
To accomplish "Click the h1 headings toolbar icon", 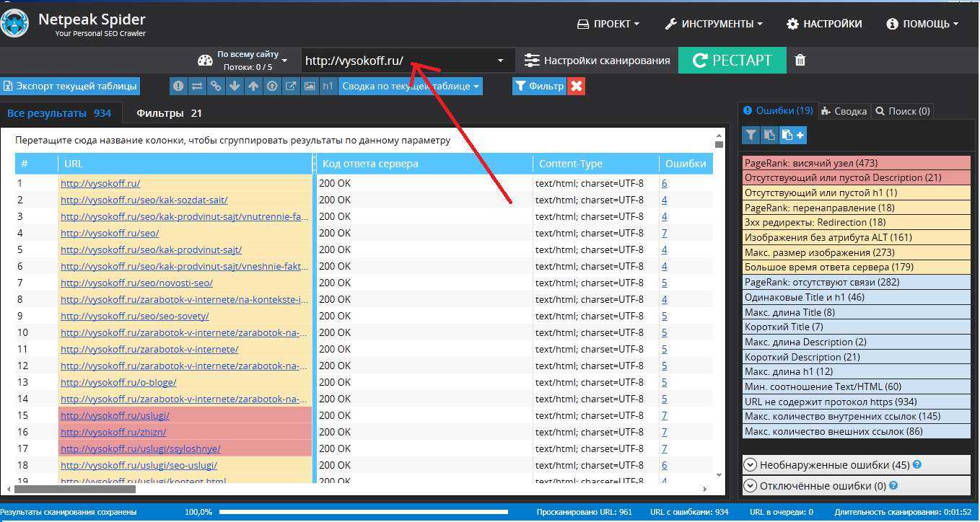I will [328, 87].
